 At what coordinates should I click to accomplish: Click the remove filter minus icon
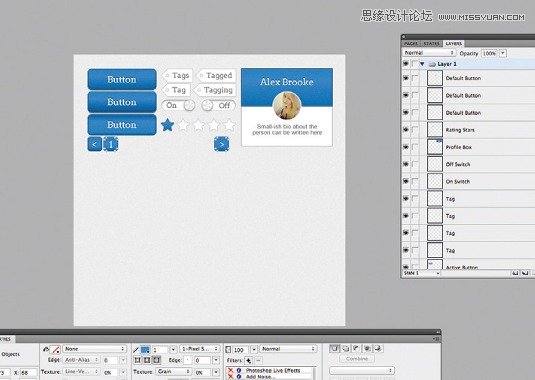point(258,360)
